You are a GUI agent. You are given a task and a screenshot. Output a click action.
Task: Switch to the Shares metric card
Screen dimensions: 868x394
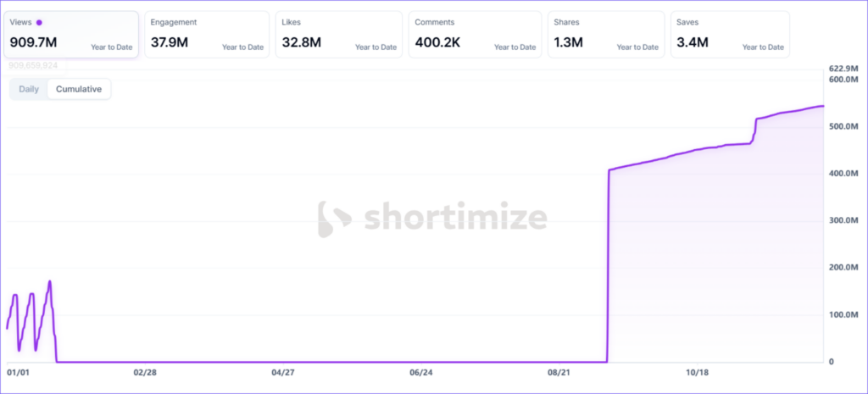[x=603, y=34]
